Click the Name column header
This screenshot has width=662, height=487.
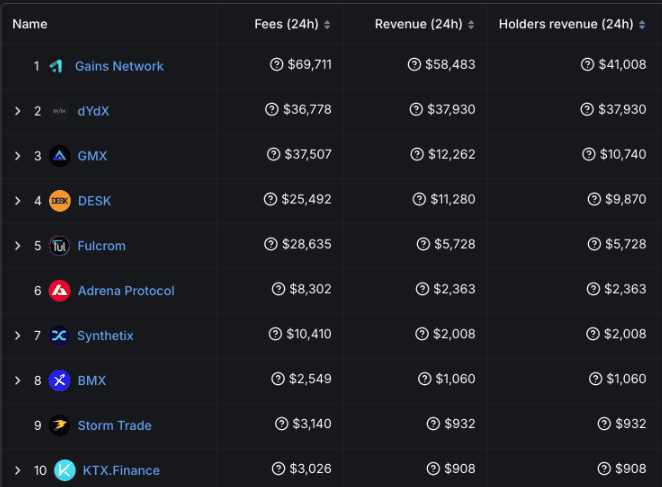(x=30, y=24)
